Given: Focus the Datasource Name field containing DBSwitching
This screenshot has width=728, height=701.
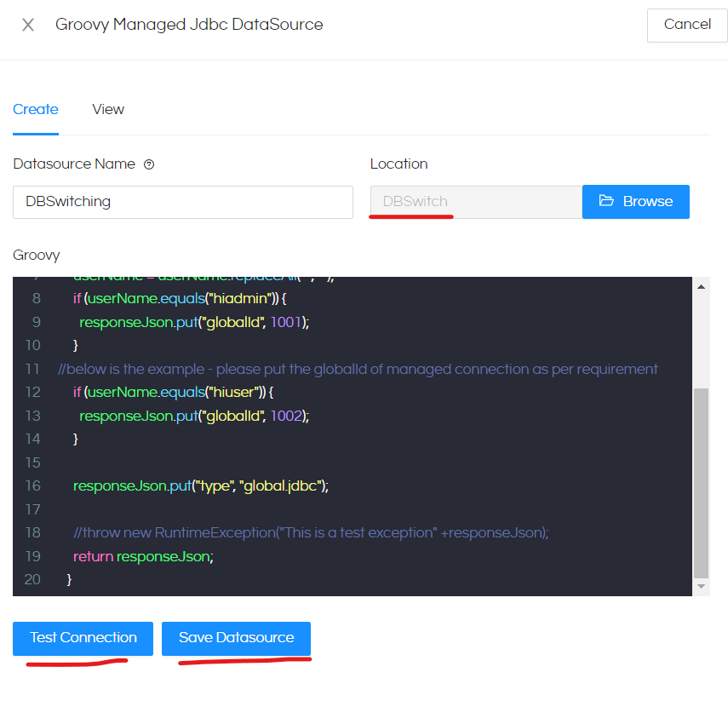Looking at the screenshot, I should click(x=182, y=202).
